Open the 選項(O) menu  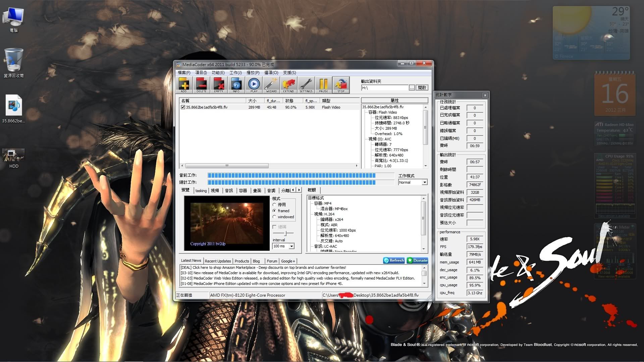271,73
